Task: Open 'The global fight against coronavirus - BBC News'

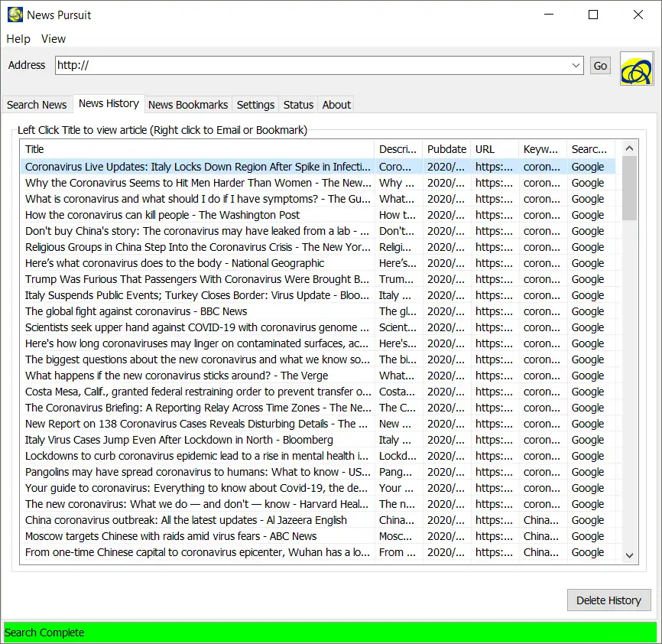Action: 136,311
